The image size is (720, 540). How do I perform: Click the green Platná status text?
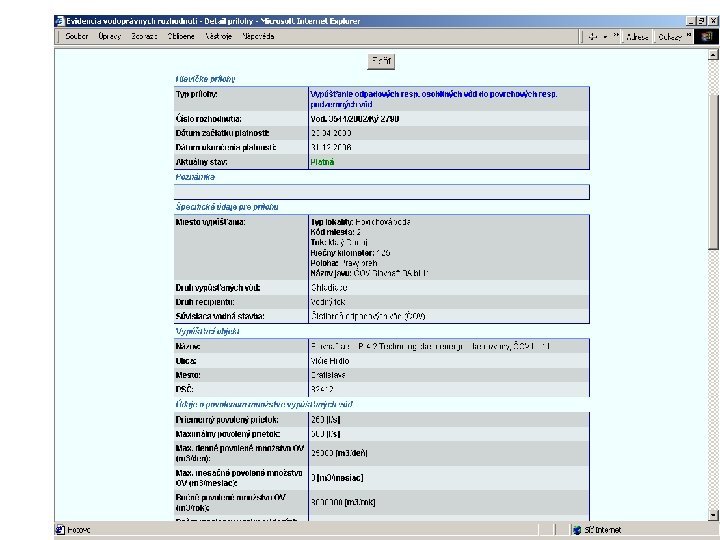322,162
